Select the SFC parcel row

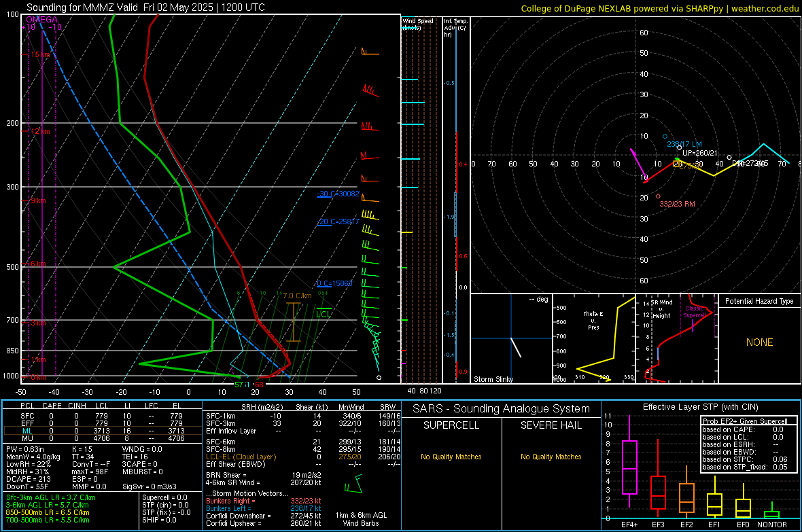(103, 416)
